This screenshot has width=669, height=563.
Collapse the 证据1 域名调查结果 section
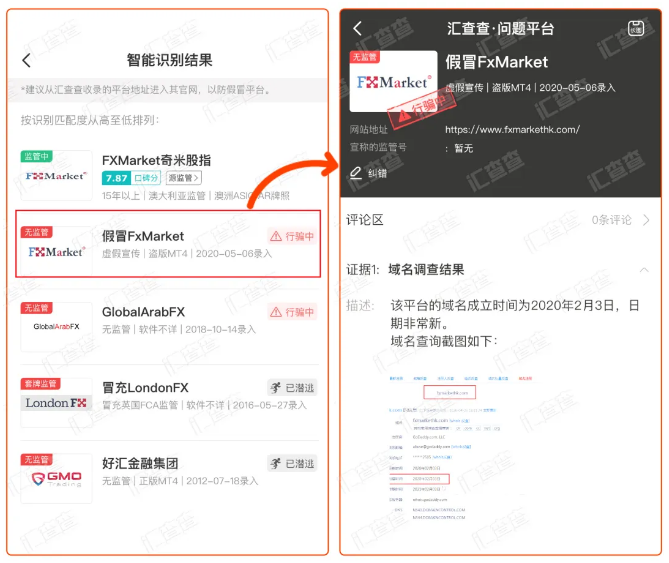coord(644,270)
